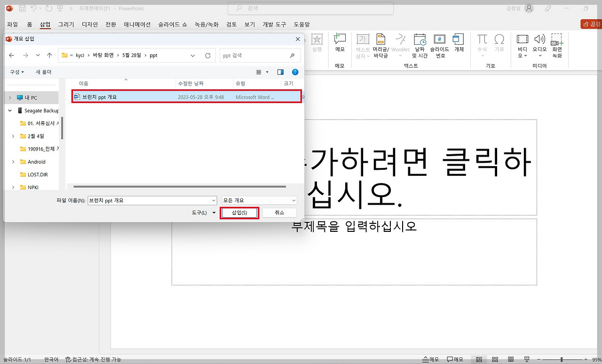
Task: Go forward with dialog's right arrow
Action: pos(25,55)
